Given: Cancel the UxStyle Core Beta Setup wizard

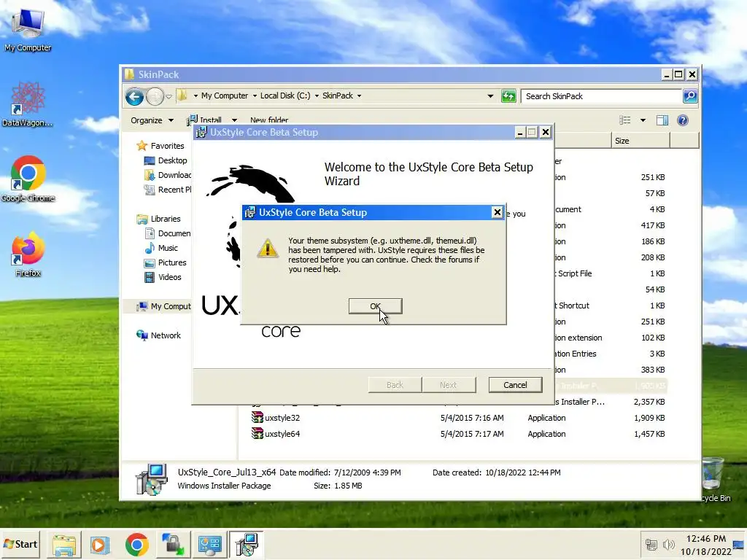Looking at the screenshot, I should pos(515,385).
